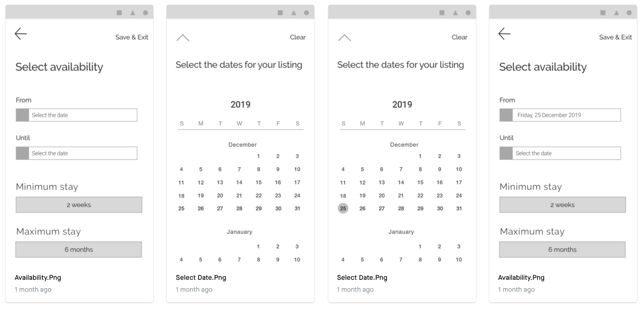This screenshot has width=644, height=310.
Task: Collapse second screen using the up chevron
Action: click(183, 38)
